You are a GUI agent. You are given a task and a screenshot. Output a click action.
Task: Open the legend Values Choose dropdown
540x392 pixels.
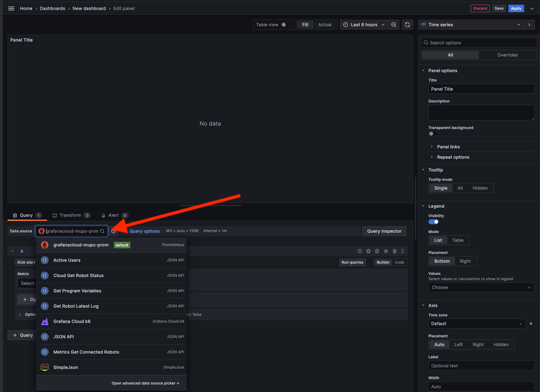click(481, 287)
